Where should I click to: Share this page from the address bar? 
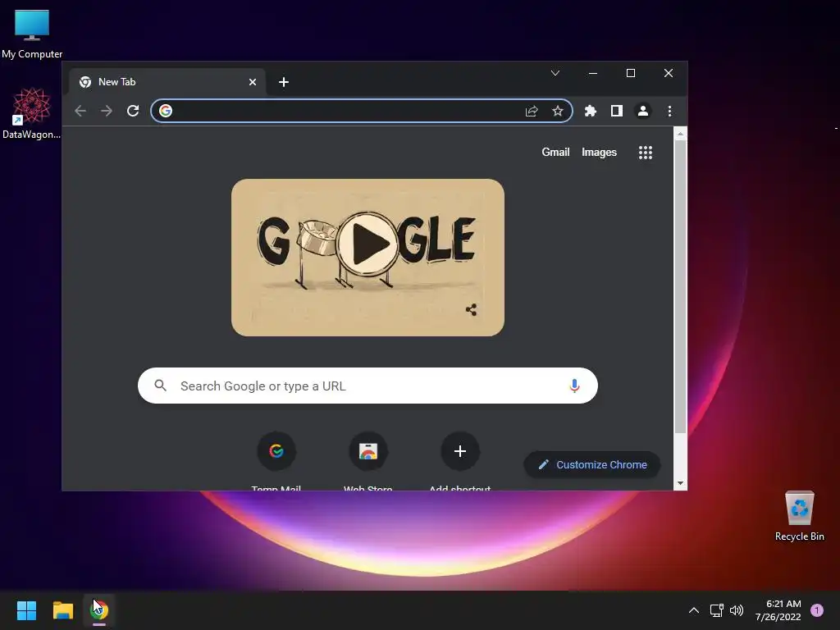coord(532,111)
